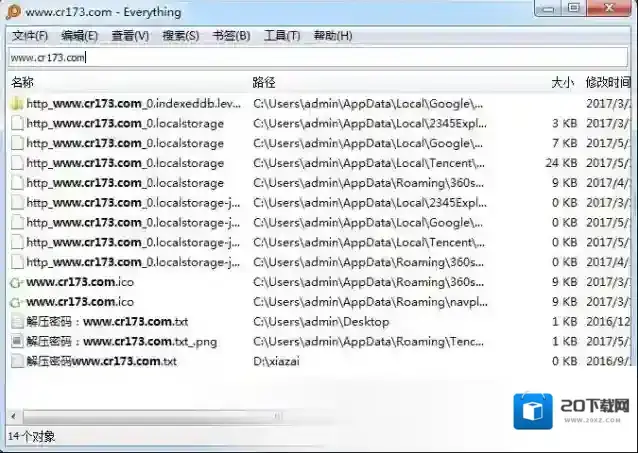
Task: Open the 搜索(S) menu
Action: 180,36
